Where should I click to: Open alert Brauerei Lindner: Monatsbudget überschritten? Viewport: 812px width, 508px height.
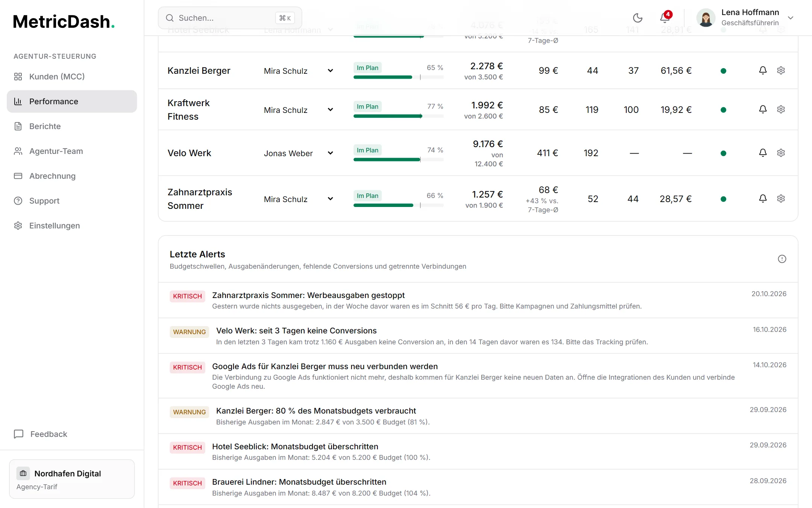(x=478, y=487)
